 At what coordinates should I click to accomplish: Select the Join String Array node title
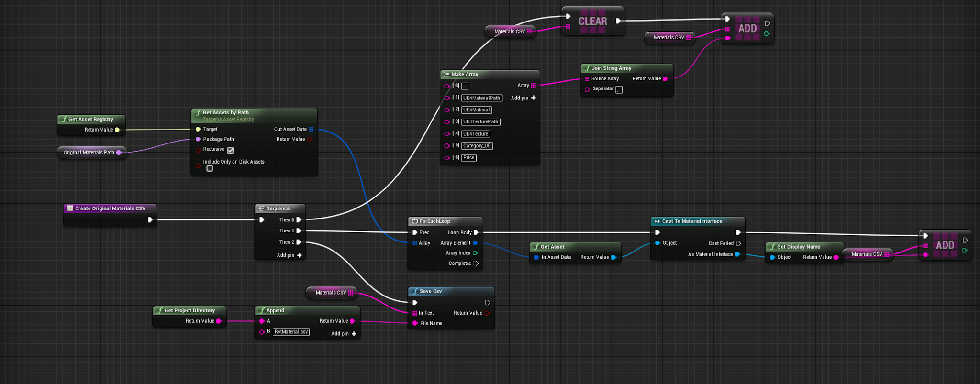tap(612, 68)
